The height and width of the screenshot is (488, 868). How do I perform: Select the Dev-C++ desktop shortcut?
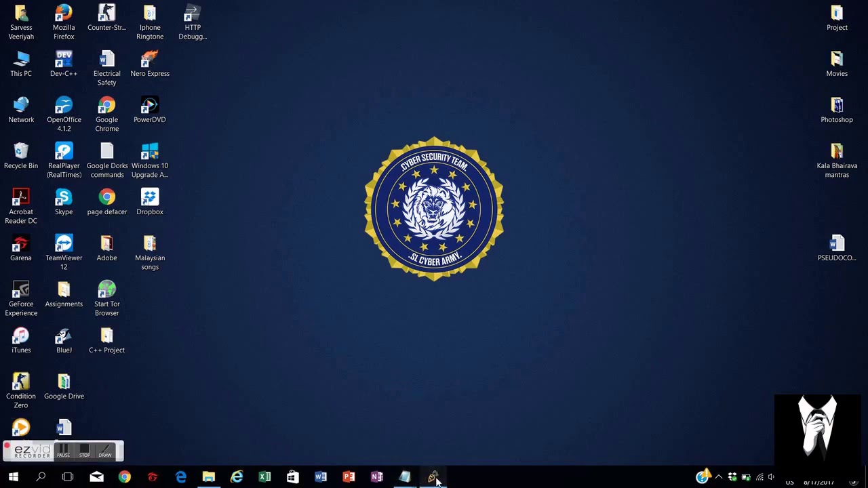(64, 64)
